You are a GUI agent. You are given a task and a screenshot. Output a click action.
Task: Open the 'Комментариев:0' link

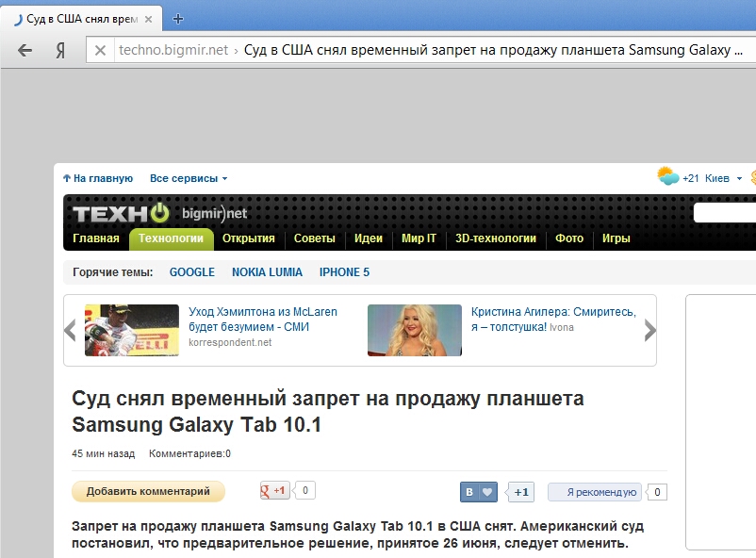point(189,453)
